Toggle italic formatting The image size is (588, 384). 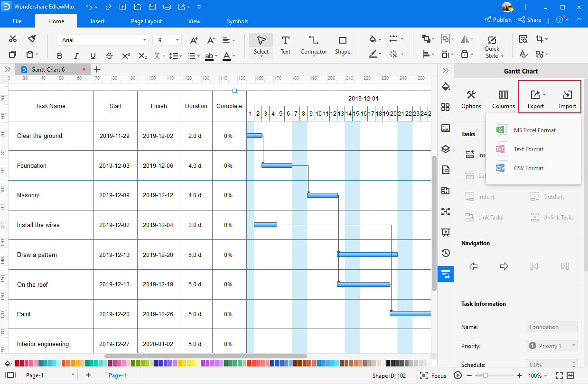point(76,55)
